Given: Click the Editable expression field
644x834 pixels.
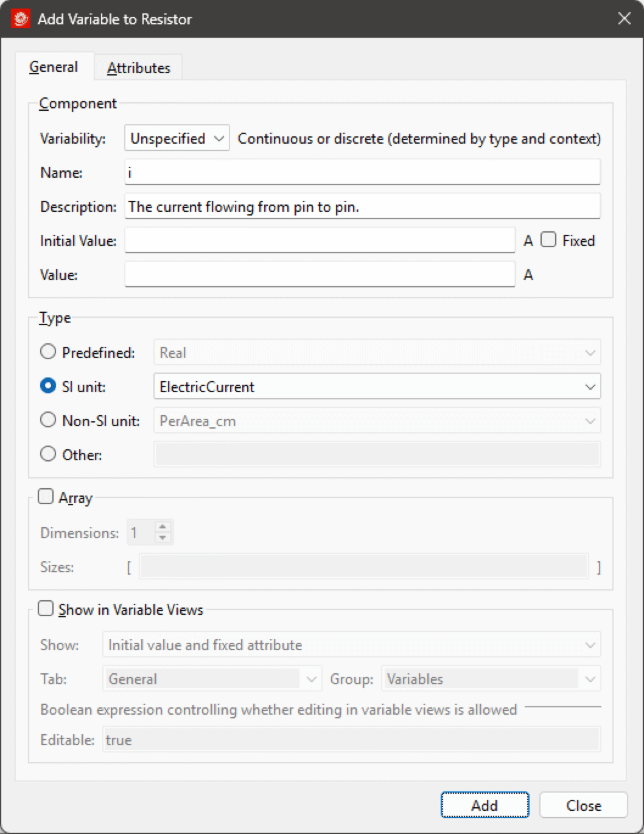Looking at the screenshot, I should coord(352,740).
